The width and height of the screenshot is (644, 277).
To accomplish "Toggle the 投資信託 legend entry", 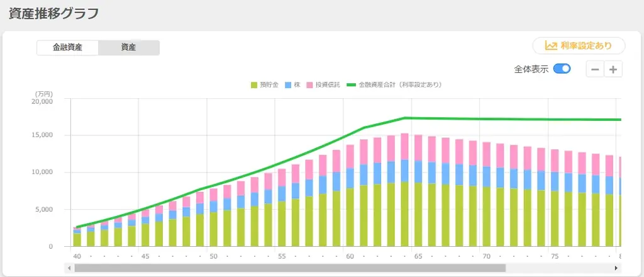I will point(323,85).
